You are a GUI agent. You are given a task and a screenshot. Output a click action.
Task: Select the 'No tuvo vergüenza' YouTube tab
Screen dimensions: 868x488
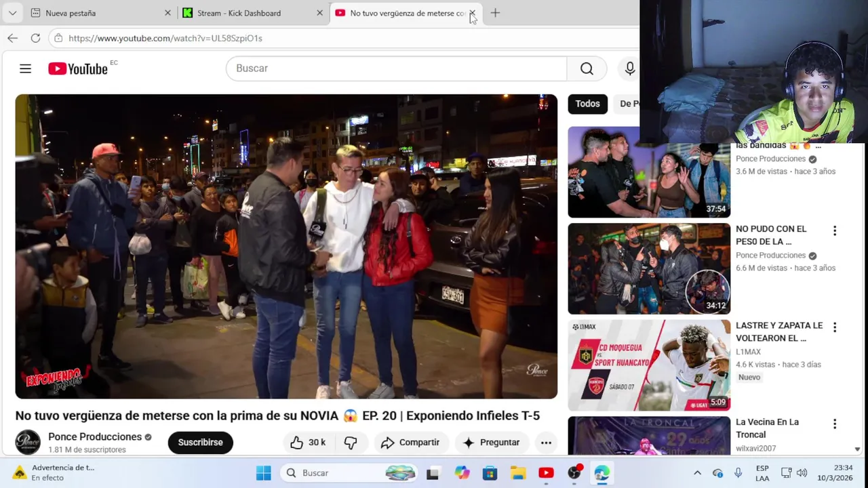(x=406, y=13)
